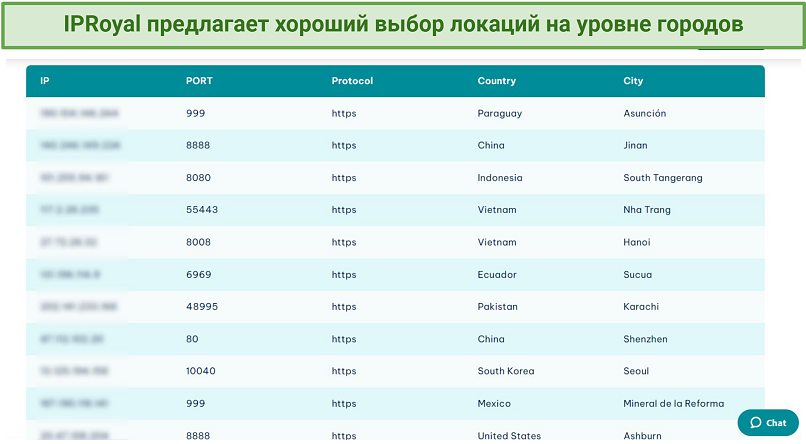The image size is (806, 444).
Task: Click the Seoul city cell
Action: click(x=636, y=371)
